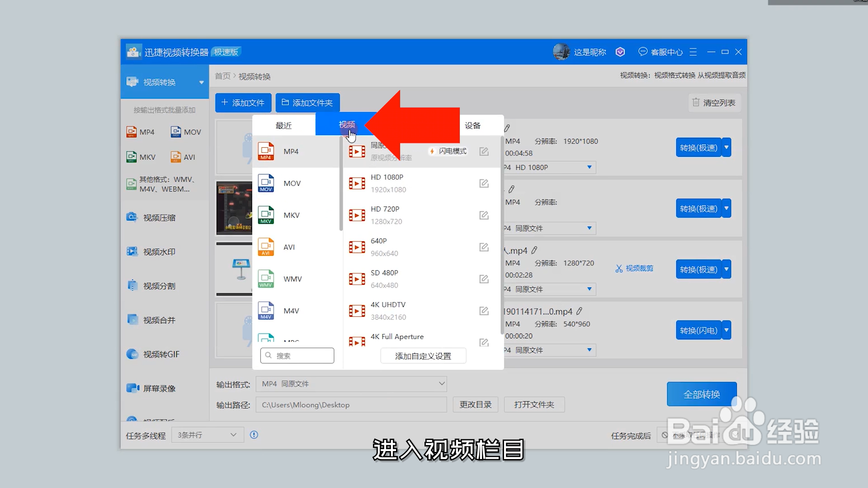This screenshot has width=868, height=488.
Task: Click the VIP shield badge icon
Action: coord(620,52)
